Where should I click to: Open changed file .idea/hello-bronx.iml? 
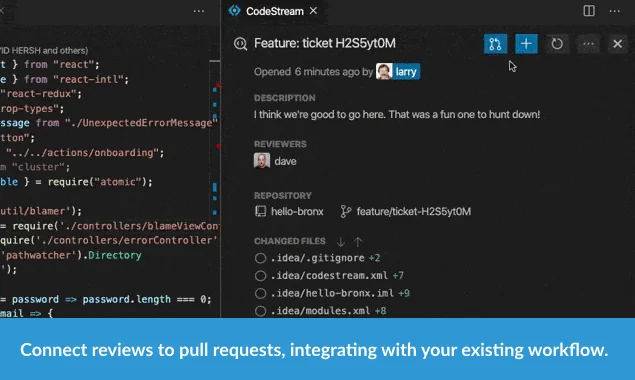pos(332,293)
